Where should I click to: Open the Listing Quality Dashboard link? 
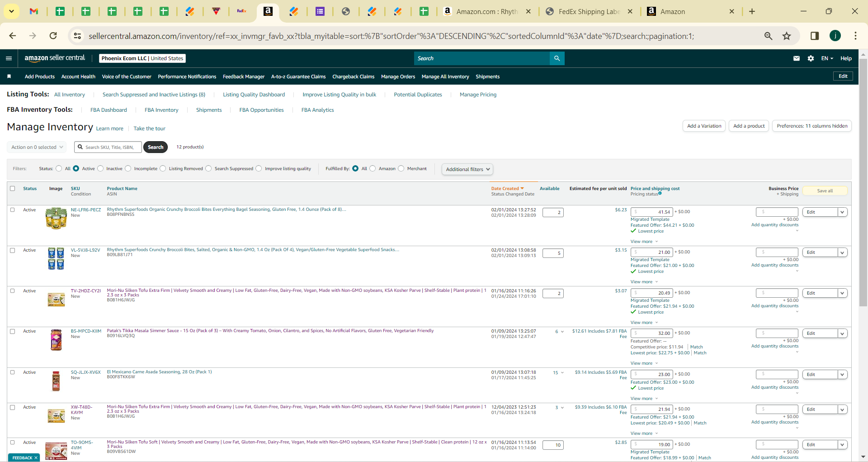(x=254, y=95)
